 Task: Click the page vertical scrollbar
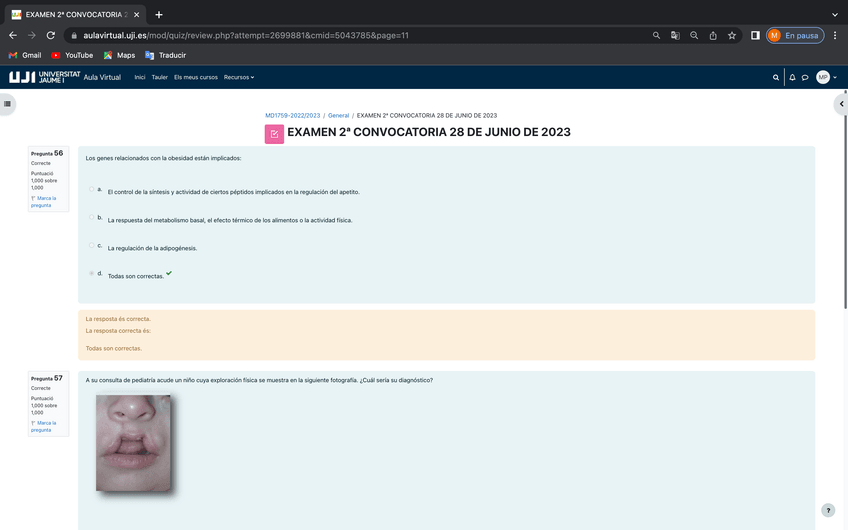[x=845, y=213]
